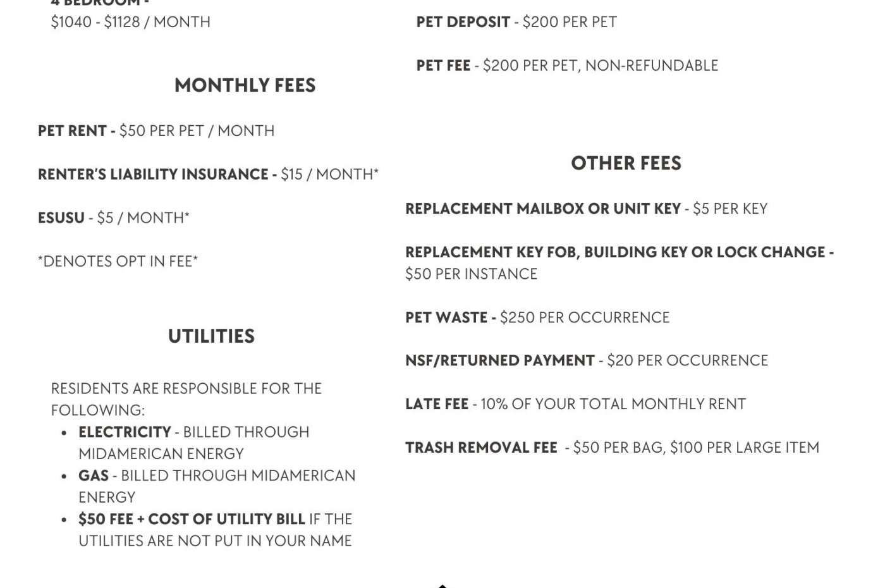Select the $50 Fee + Cost of Utility Bill text
The height and width of the screenshot is (588, 885).
point(192,520)
